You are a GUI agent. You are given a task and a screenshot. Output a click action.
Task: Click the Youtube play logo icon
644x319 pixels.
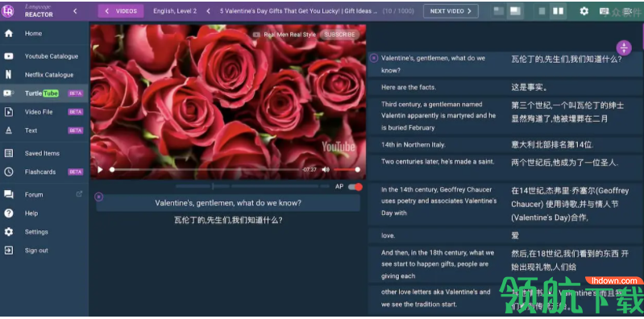click(9, 56)
